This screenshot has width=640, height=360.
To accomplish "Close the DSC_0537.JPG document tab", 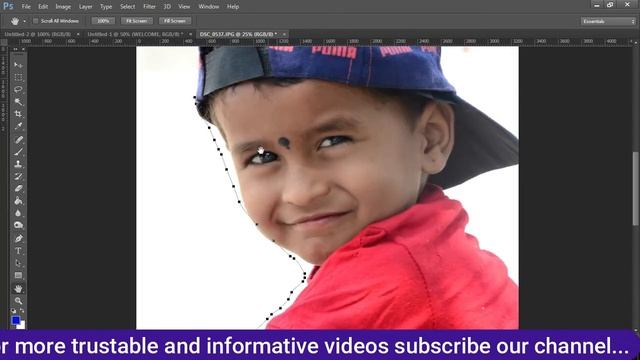I will [284, 34].
